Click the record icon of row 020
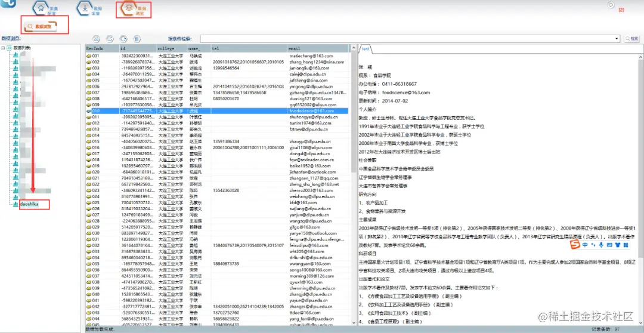The height and width of the screenshot is (333, 644). click(x=88, y=172)
